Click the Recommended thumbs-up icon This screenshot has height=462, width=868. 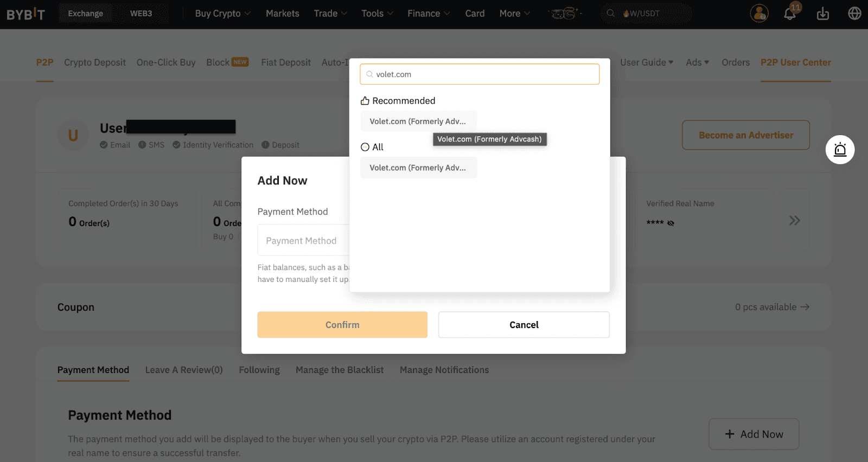[x=365, y=101]
